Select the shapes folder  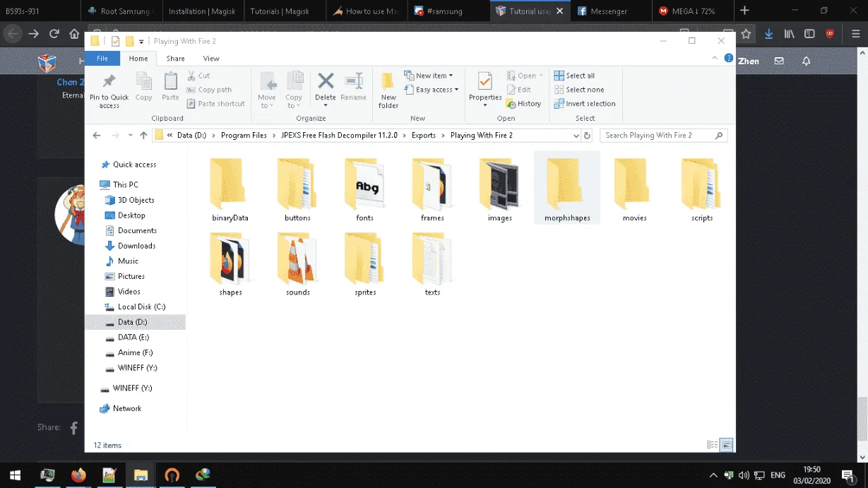230,264
